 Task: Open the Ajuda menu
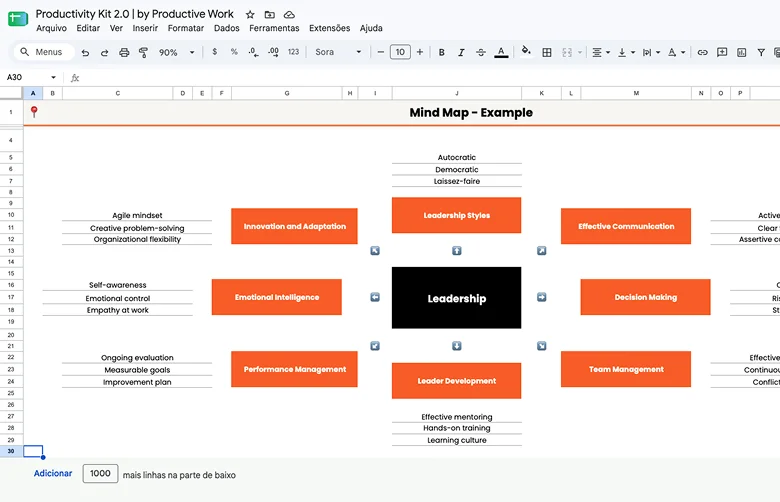point(371,28)
